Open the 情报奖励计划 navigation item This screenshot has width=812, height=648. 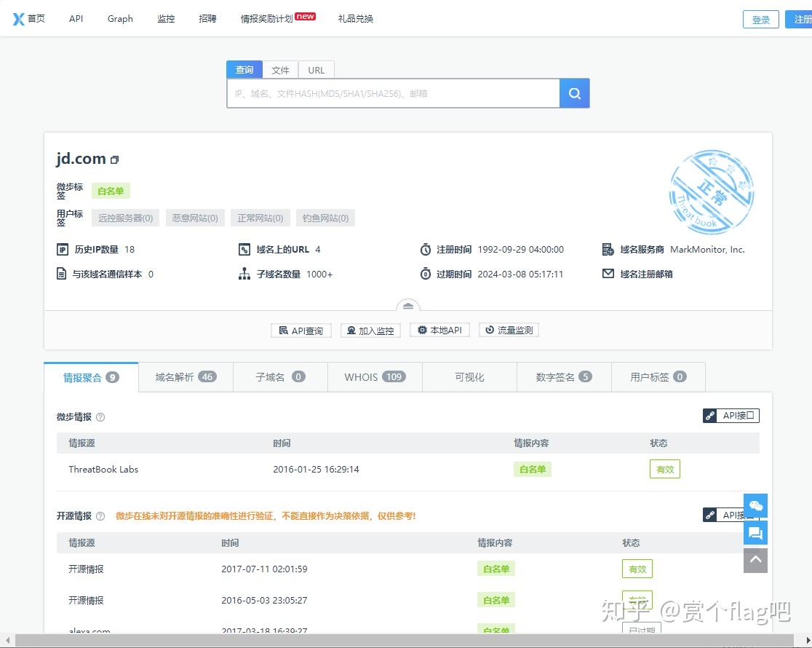click(267, 19)
